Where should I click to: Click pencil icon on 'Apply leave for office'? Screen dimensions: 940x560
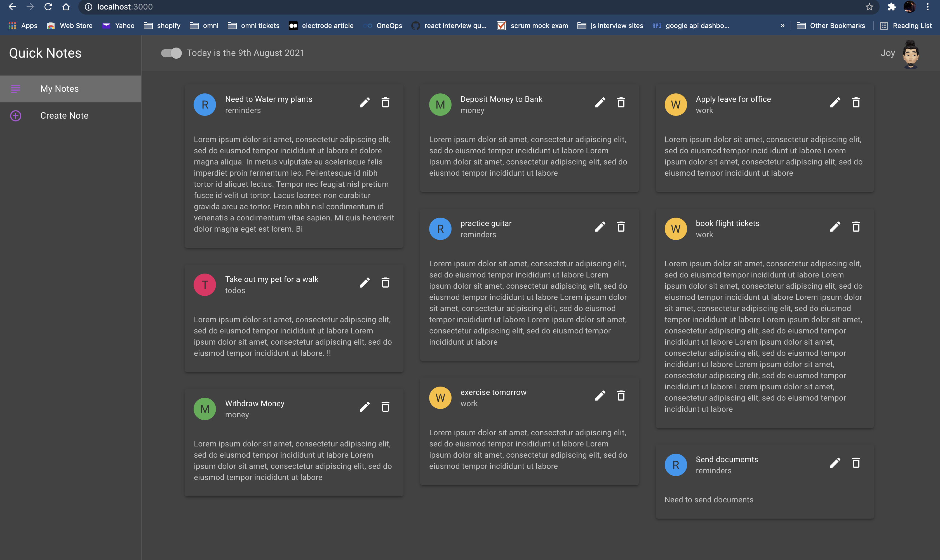click(x=835, y=103)
